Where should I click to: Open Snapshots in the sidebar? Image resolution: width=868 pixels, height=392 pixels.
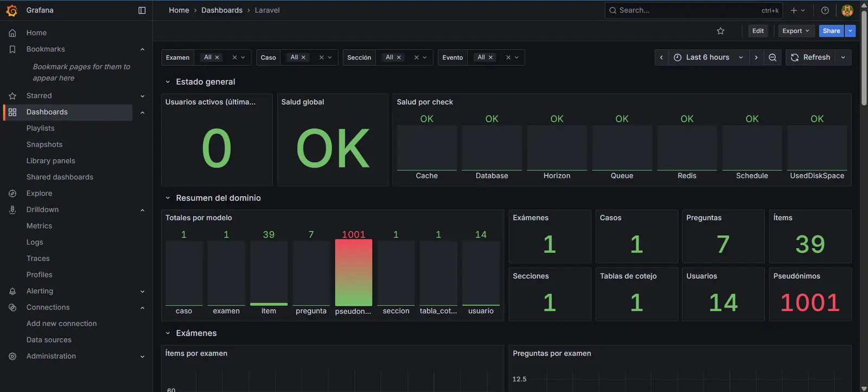44,145
